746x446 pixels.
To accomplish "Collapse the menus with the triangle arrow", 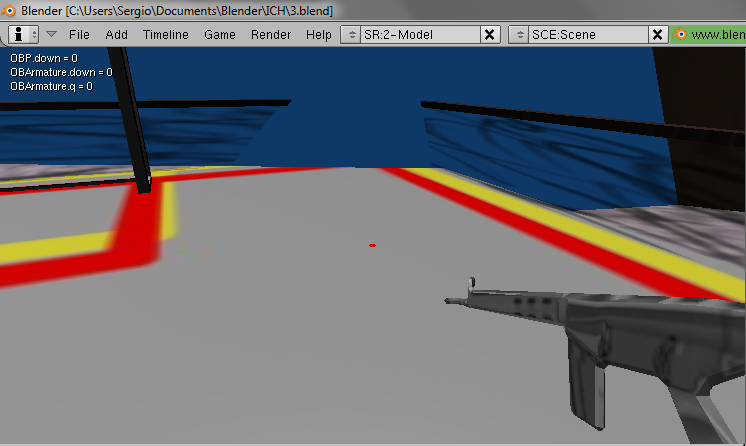I will [51, 34].
